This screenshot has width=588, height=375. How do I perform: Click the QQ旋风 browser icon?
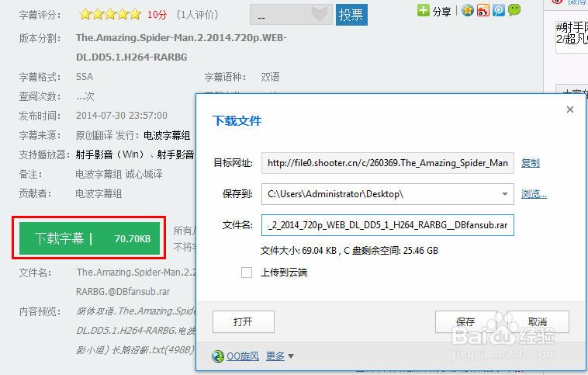(218, 356)
